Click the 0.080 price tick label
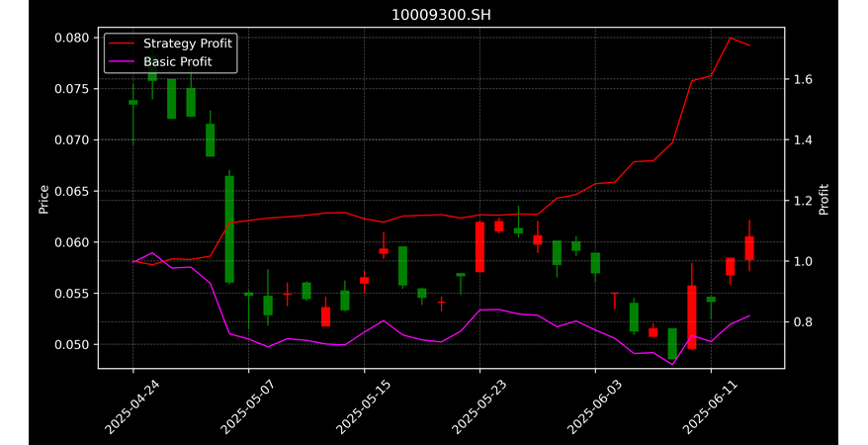The width and height of the screenshot is (868, 445). 72,38
